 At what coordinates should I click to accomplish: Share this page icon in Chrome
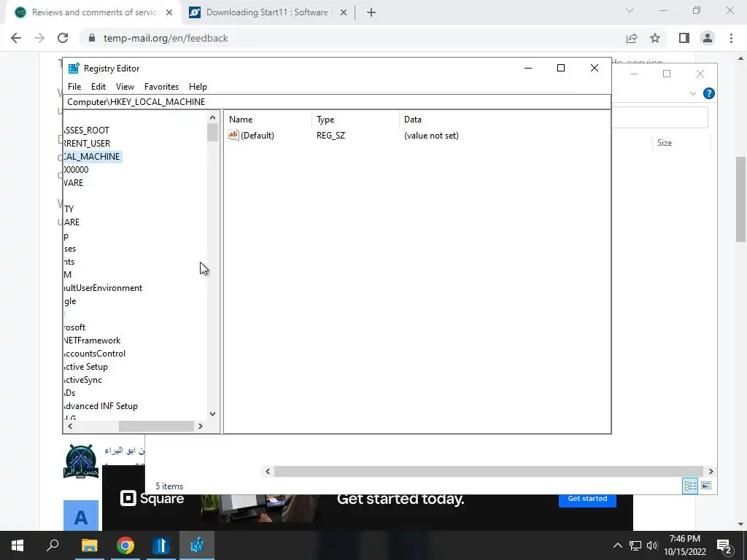(x=632, y=38)
